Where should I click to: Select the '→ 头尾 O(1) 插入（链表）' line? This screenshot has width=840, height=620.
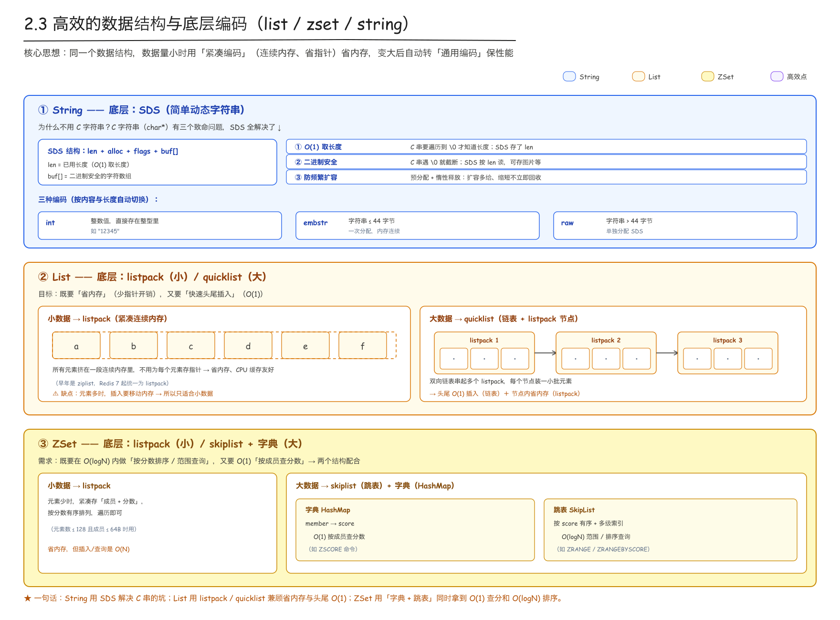pos(504,393)
